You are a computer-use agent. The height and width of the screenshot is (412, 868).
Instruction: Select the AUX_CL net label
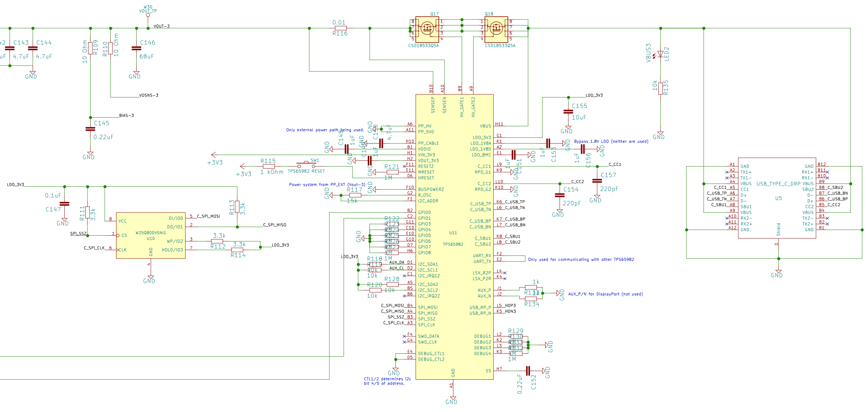397,268
